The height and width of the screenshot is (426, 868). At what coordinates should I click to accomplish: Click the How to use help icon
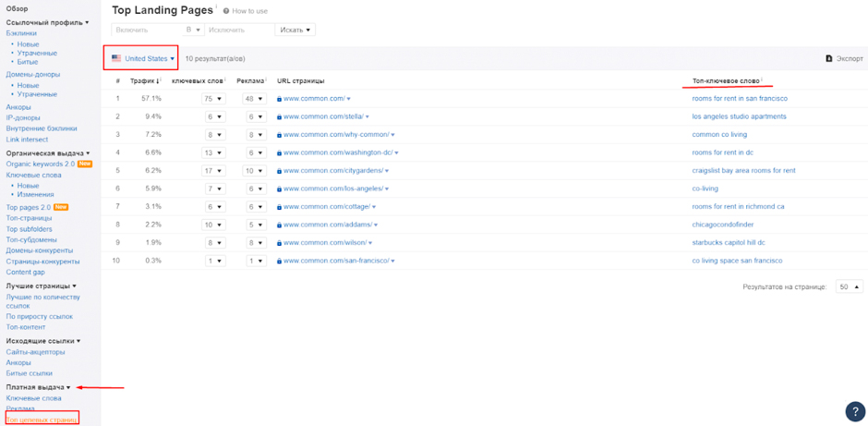pyautogui.click(x=226, y=11)
